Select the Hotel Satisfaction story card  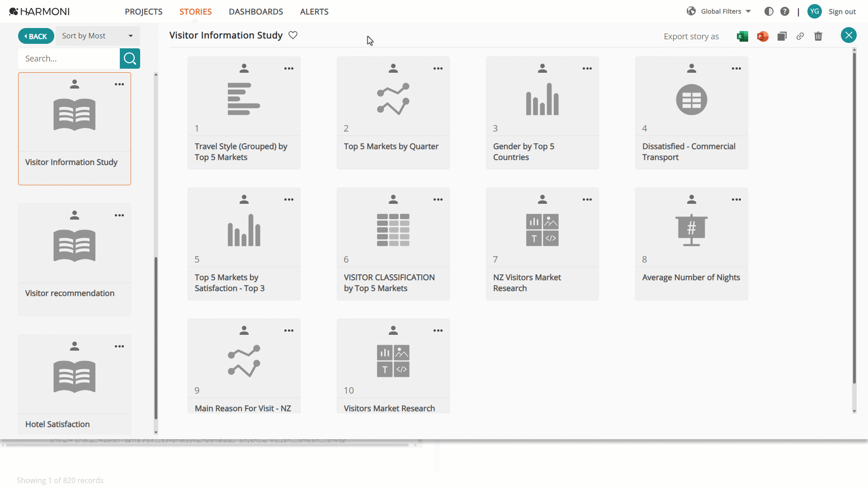point(75,384)
